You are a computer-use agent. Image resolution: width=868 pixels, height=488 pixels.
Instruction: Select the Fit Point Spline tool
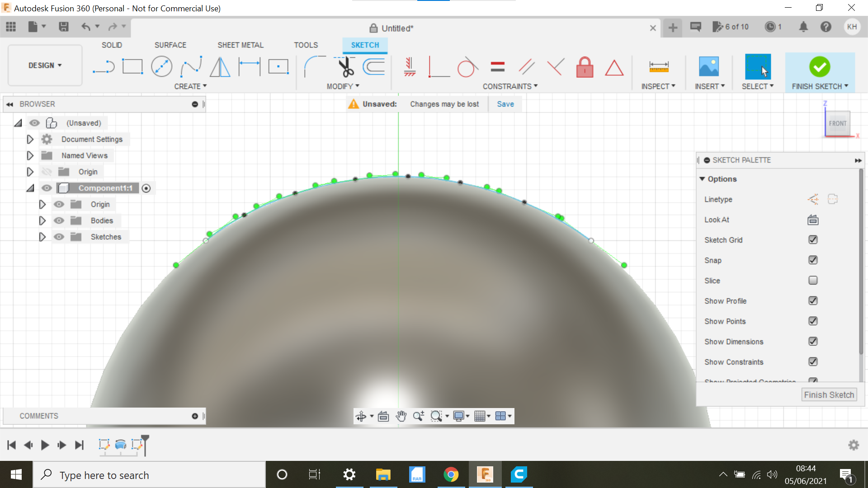click(190, 66)
